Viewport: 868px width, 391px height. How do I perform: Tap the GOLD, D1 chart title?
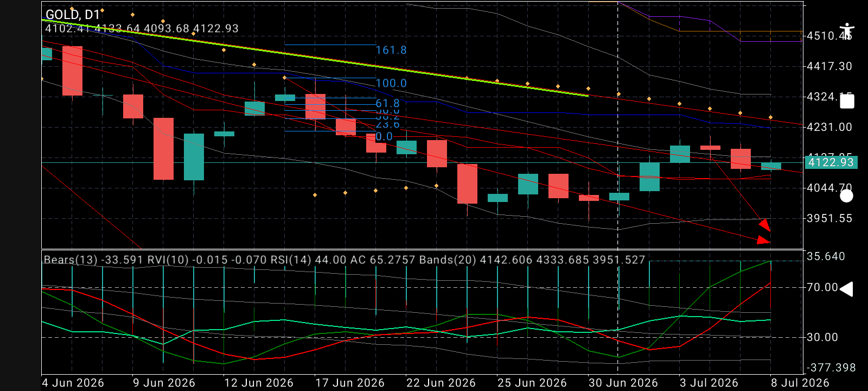pyautogui.click(x=73, y=15)
